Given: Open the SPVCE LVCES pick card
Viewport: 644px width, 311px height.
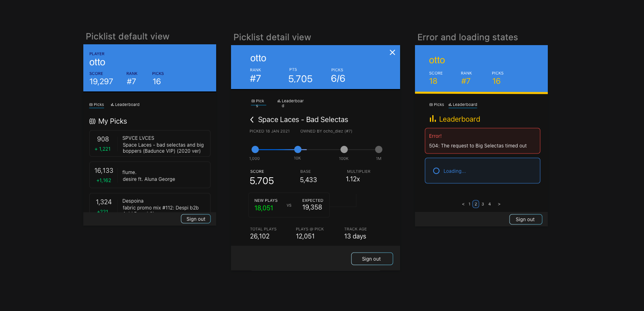Looking at the screenshot, I should (150, 143).
